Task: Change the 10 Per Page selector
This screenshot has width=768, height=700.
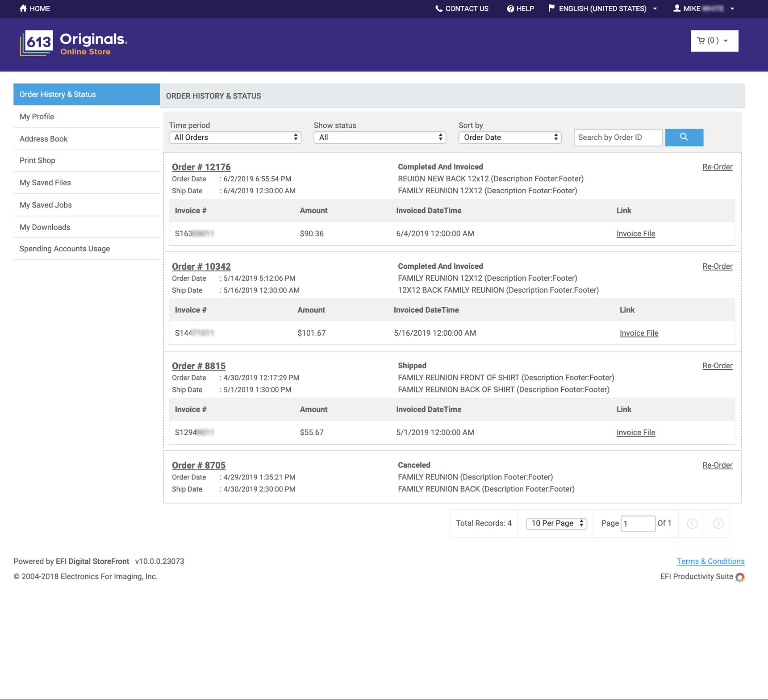Action: point(556,523)
